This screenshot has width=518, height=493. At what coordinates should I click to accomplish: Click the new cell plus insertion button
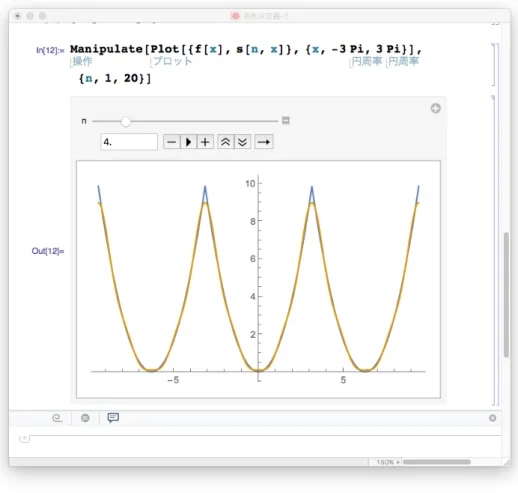[x=24, y=438]
